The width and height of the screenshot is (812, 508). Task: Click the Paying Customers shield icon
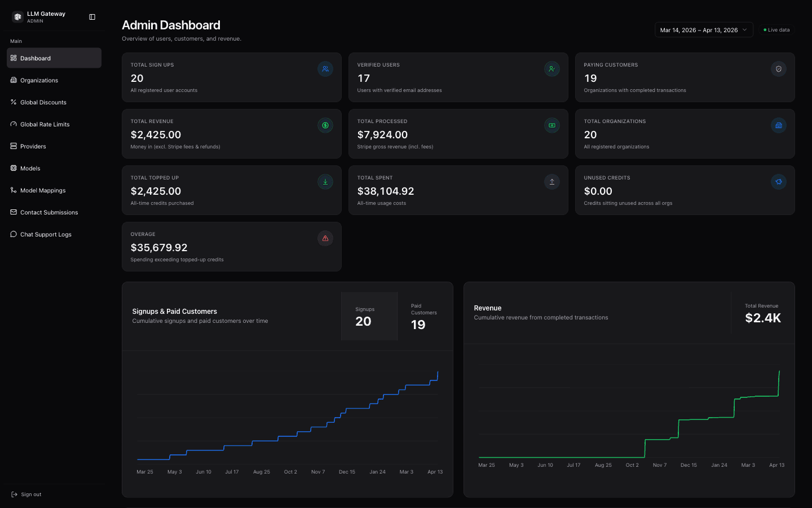tap(779, 69)
